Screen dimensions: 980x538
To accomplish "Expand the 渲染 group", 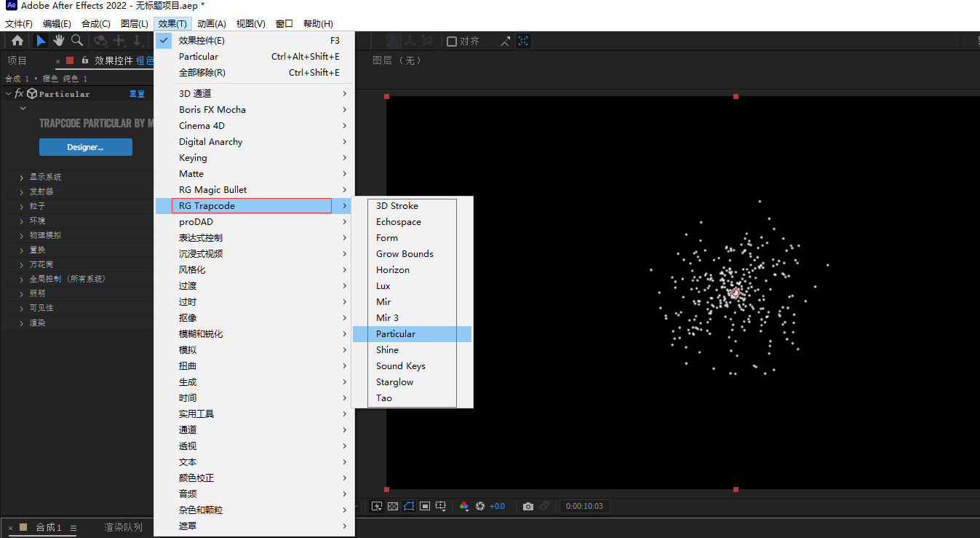I will pyautogui.click(x=22, y=323).
